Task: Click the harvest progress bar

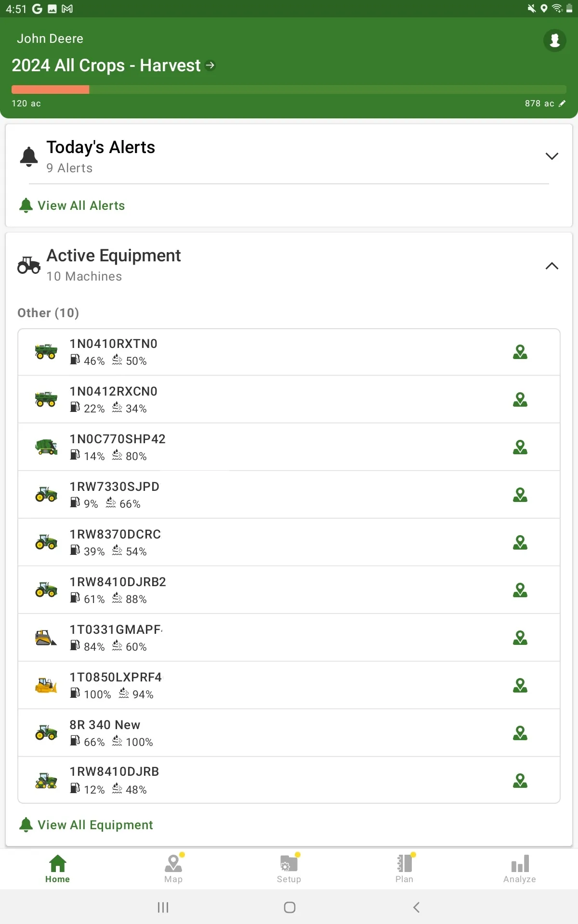Action: pos(289,90)
